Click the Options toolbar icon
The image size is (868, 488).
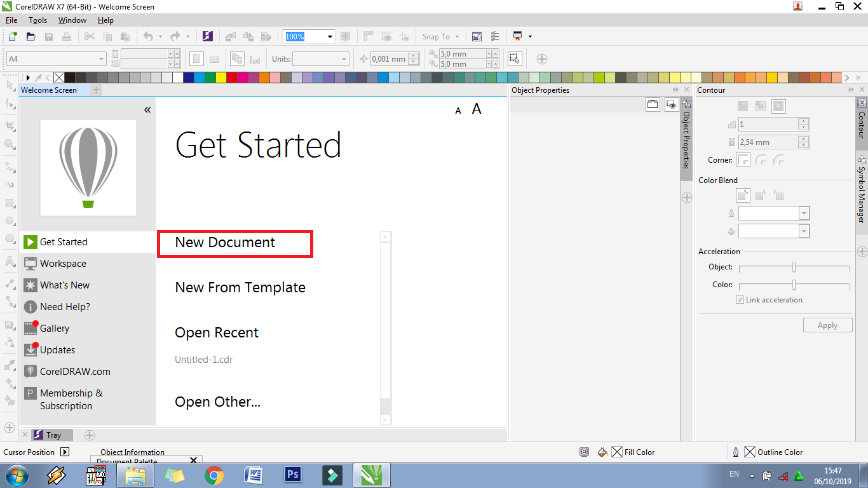pos(495,36)
